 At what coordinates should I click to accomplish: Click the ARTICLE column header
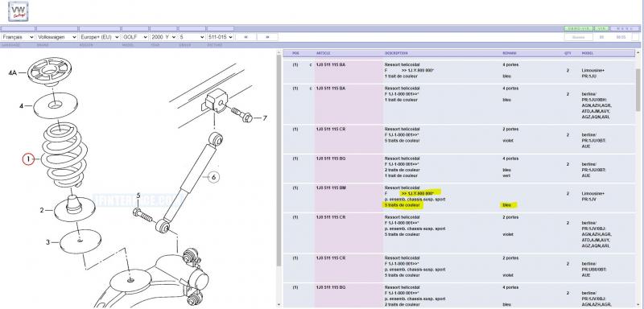pyautogui.click(x=324, y=53)
